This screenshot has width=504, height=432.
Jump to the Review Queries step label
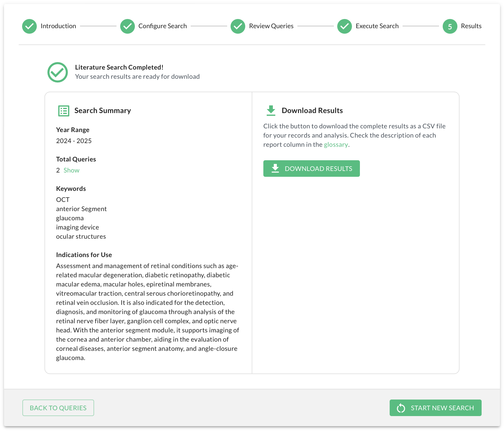(x=271, y=26)
